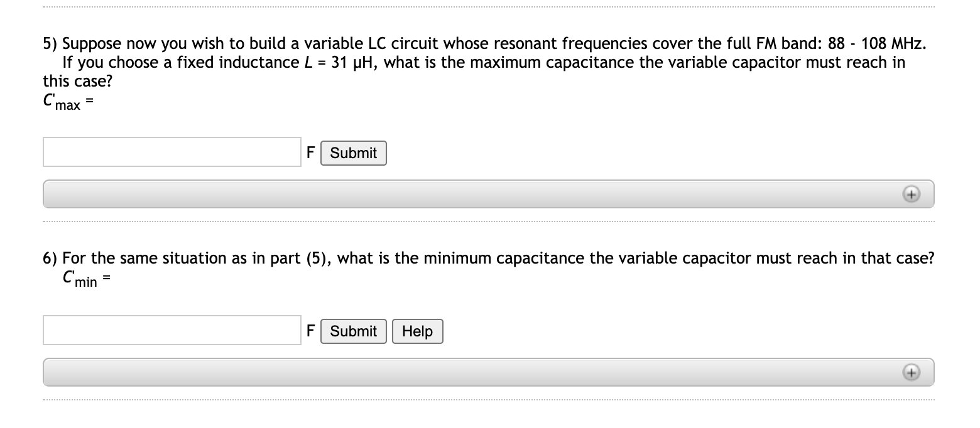Click the F unit label beside question 5's box
The height and width of the screenshot is (428, 980).
(x=310, y=152)
